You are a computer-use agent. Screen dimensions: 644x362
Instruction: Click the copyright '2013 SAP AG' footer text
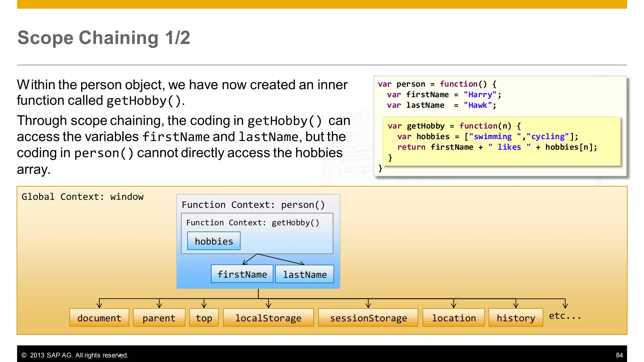[75, 355]
